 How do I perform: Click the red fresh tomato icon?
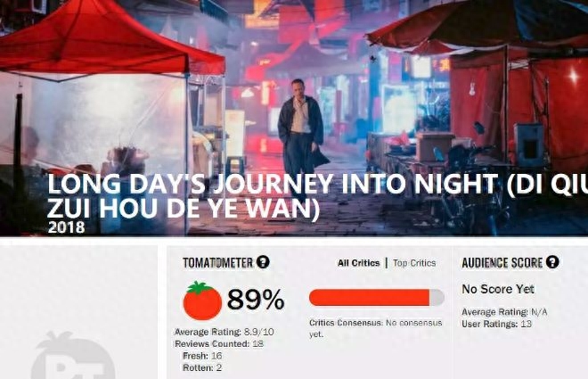pyautogui.click(x=202, y=301)
